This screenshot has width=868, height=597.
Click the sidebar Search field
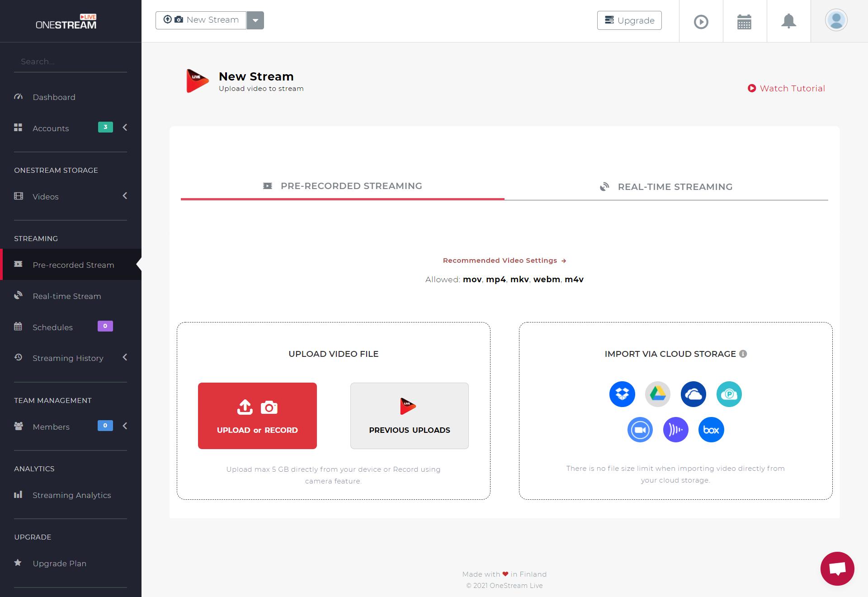[x=70, y=62]
